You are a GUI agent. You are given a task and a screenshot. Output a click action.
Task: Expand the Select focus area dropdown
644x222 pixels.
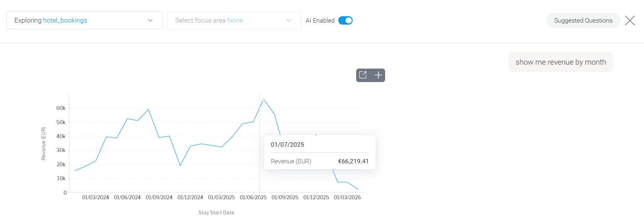click(234, 20)
